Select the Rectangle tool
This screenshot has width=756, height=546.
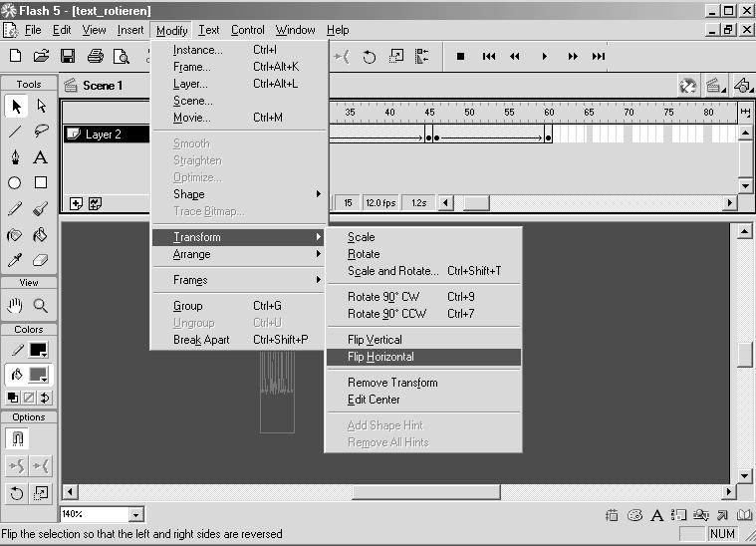tap(41, 182)
